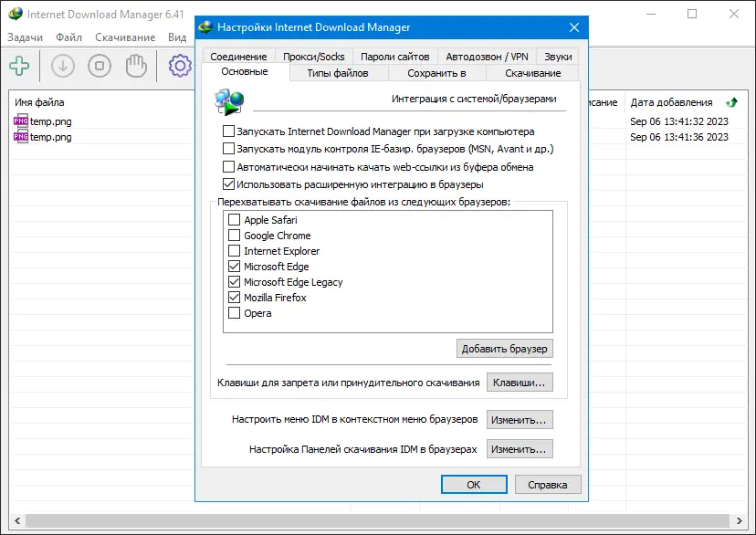Open the Скачивание menu in main window
This screenshot has height=535, width=756.
(x=125, y=37)
